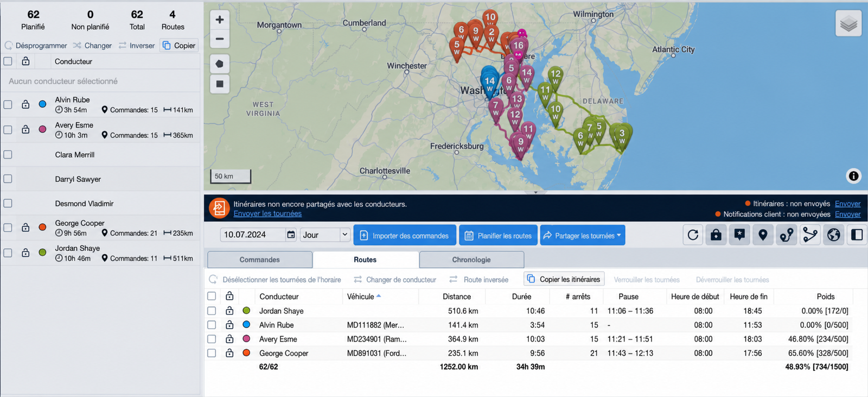868x397 pixels.
Task: Click lock icon in driver list header
Action: [x=25, y=61]
